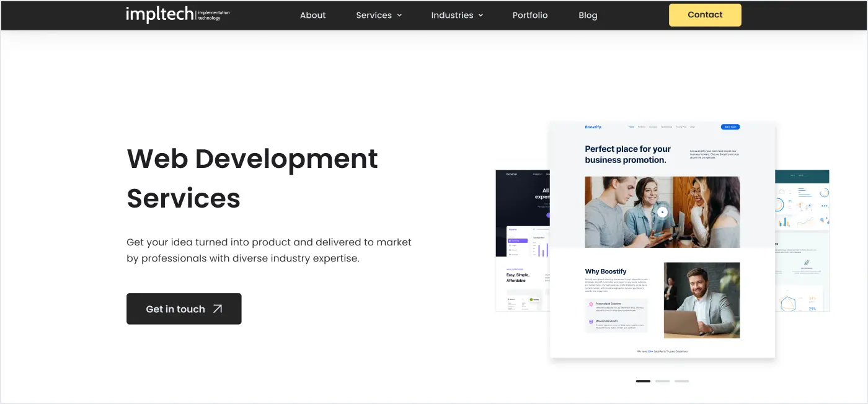This screenshot has height=404, width=868.
Task: Open the About page
Action: tap(312, 15)
